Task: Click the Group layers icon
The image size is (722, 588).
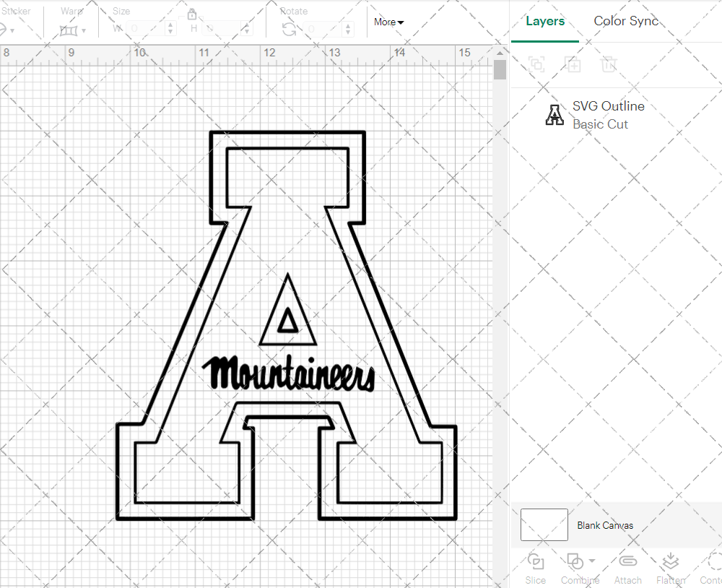Action: (536, 64)
